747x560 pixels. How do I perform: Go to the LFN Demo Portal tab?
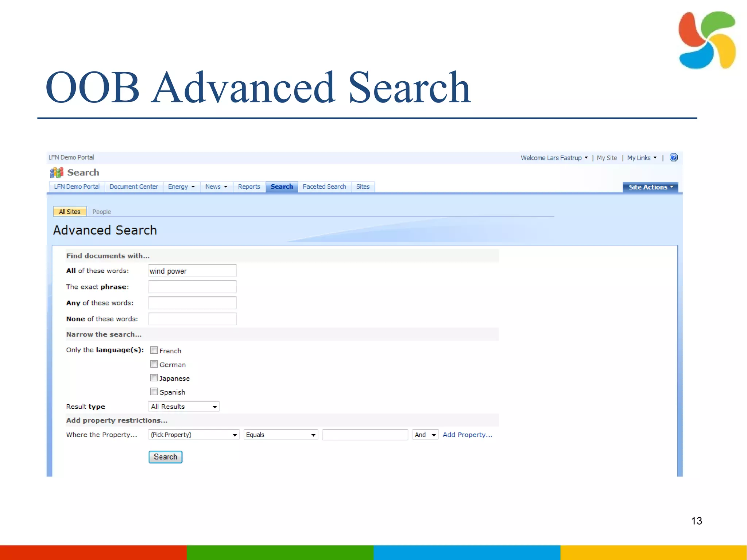(77, 187)
